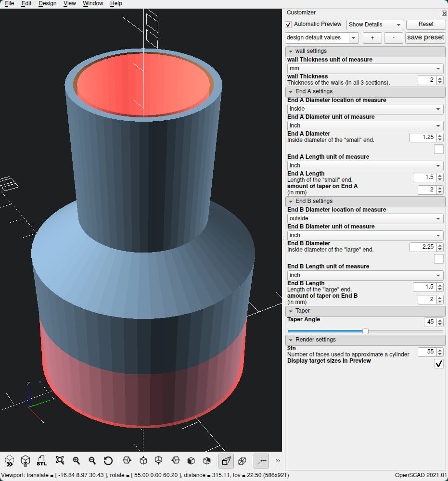This screenshot has height=481, width=448.
Task: Reset the view with the circular arrow
Action: pyautogui.click(x=108, y=460)
